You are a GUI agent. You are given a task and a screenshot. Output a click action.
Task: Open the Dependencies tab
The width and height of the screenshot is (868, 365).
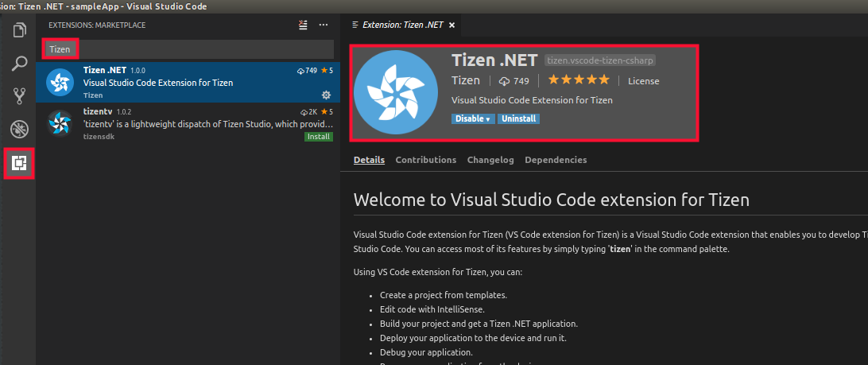click(556, 160)
